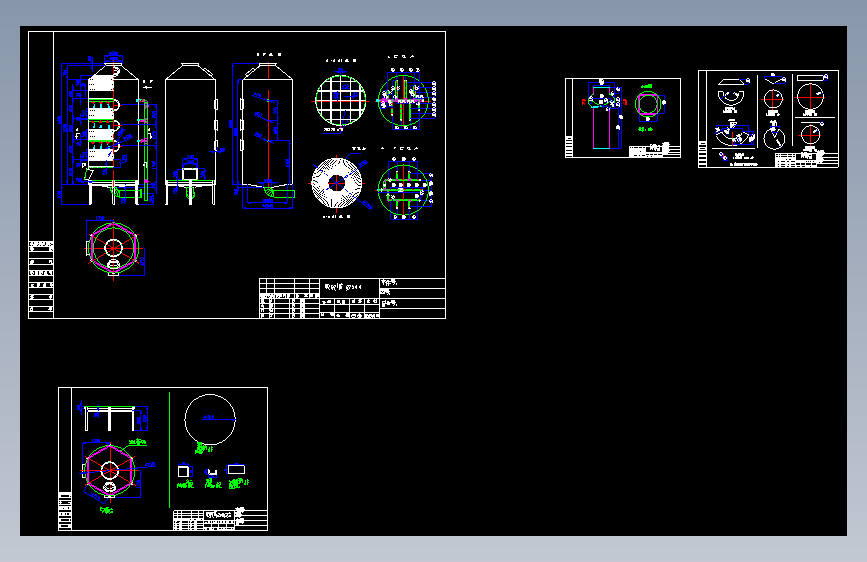Select the plain white tower outline view
Screen dimensions: 867x562
(x=191, y=134)
